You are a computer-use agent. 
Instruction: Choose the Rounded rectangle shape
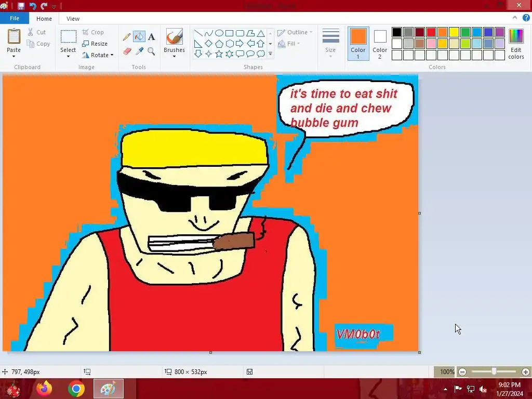pos(240,33)
